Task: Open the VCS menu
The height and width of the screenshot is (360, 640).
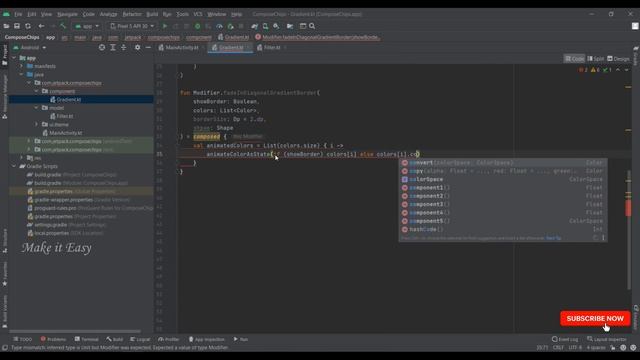Action: [x=198, y=14]
